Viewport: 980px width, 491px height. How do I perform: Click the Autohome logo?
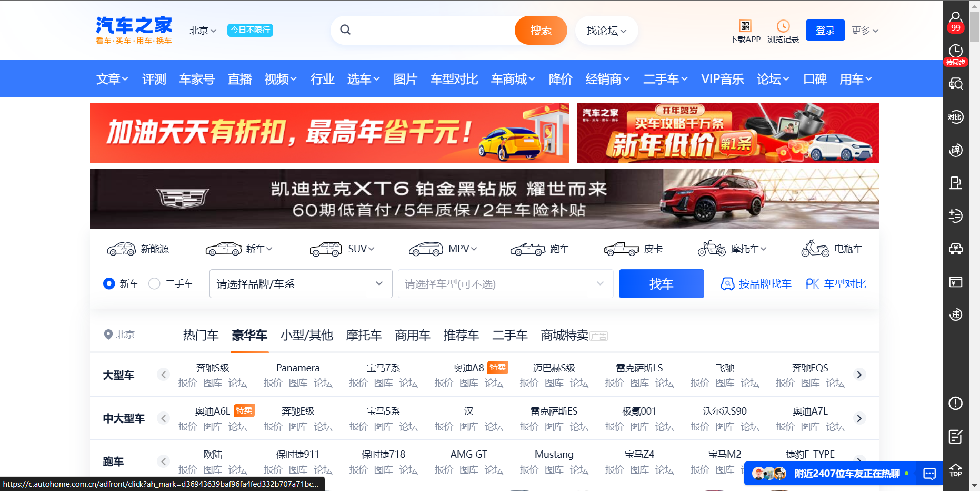[x=134, y=30]
